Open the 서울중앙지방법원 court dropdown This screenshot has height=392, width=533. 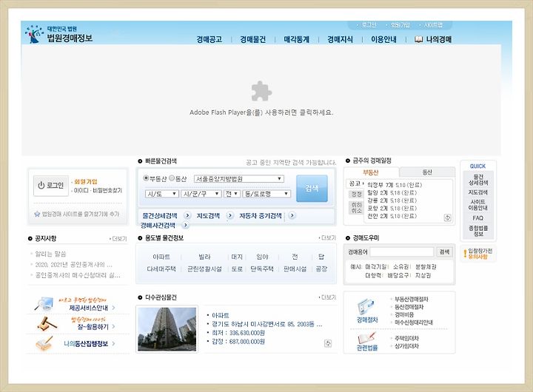click(238, 179)
